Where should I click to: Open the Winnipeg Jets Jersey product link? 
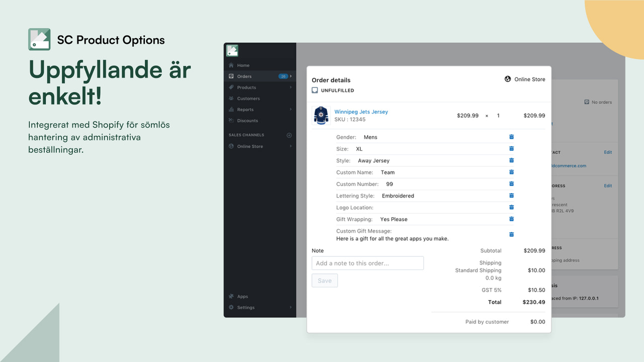point(361,112)
